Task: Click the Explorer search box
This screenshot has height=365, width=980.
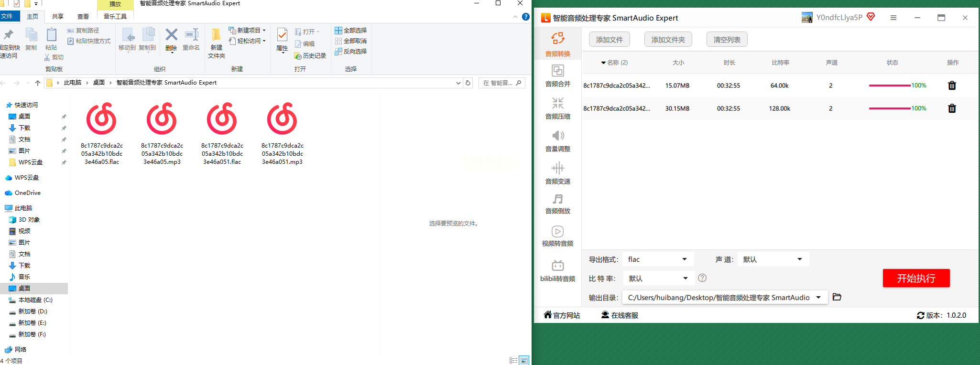Action: [x=502, y=83]
